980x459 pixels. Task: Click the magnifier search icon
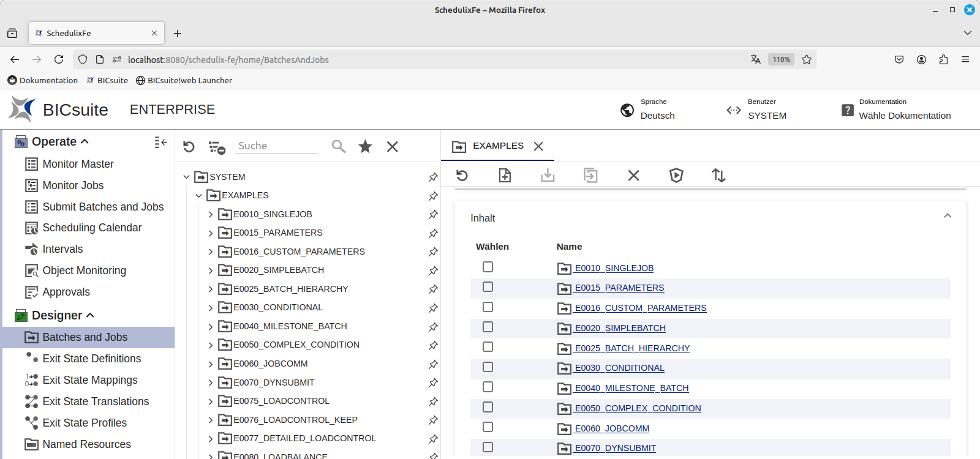click(339, 146)
